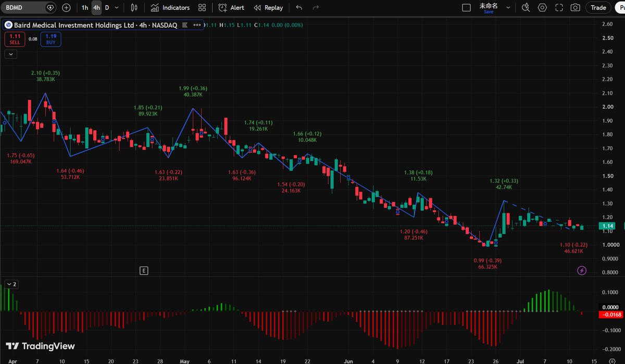The width and height of the screenshot is (625, 364).
Task: Take a chart snapshot with camera icon
Action: point(576,8)
